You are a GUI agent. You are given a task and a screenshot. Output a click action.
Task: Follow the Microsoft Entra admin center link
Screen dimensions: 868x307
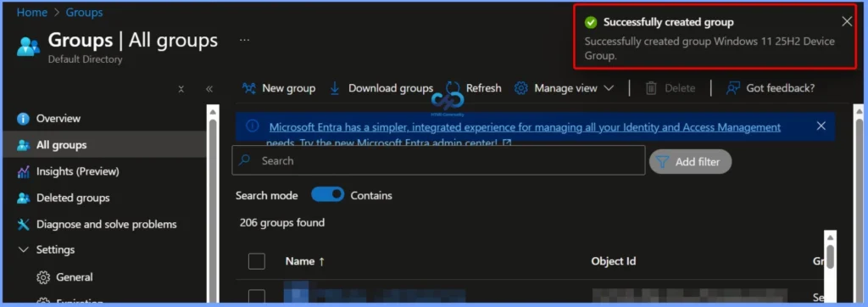tap(525, 127)
